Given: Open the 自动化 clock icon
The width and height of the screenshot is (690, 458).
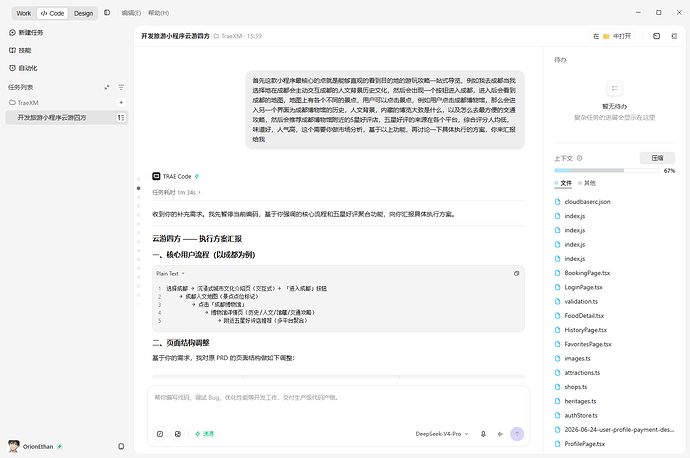Looking at the screenshot, I should tap(12, 68).
